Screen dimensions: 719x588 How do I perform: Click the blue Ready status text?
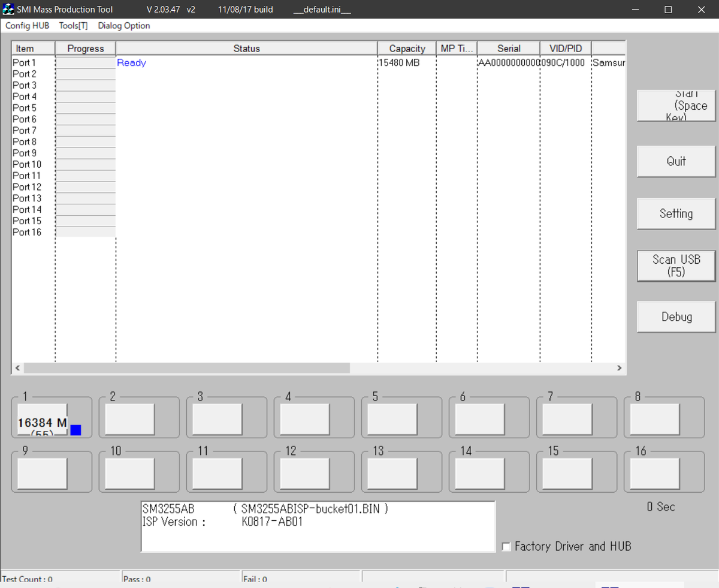[x=131, y=62]
